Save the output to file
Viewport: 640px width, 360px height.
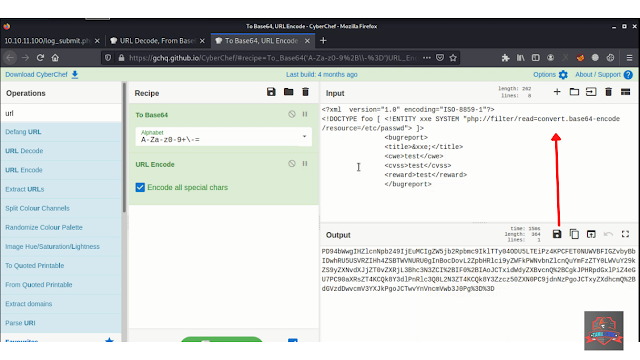click(x=557, y=234)
